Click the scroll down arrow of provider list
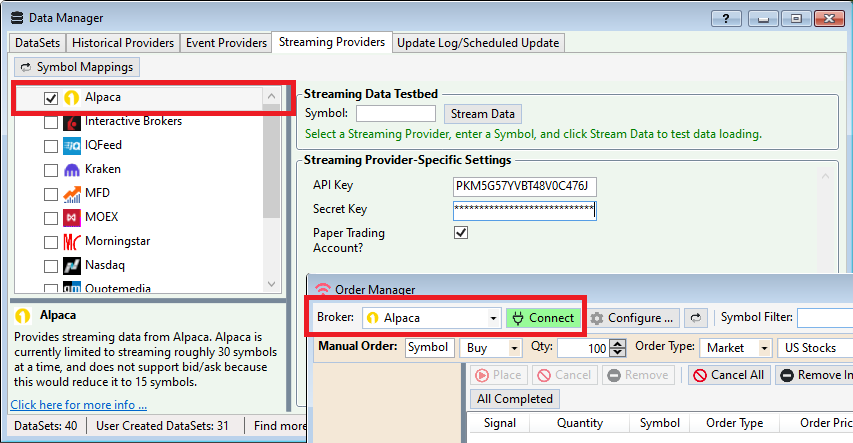Viewport: 853px width, 443px height. pos(271,284)
